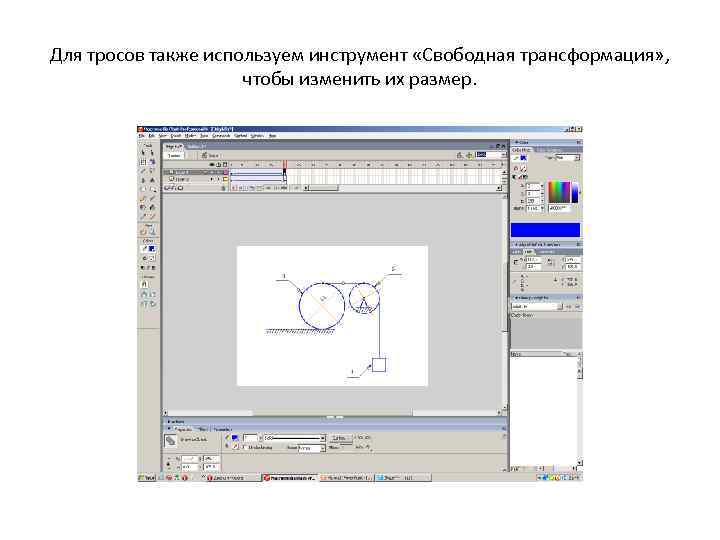Screen dimensions: 720x540
Task: Select the Subselection tool
Action: tap(152, 153)
